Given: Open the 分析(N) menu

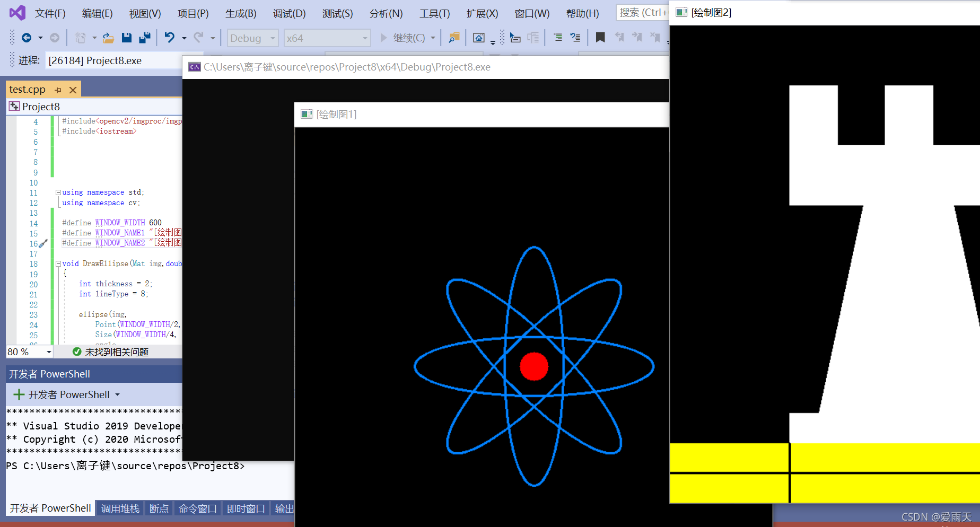Looking at the screenshot, I should click(x=386, y=13).
